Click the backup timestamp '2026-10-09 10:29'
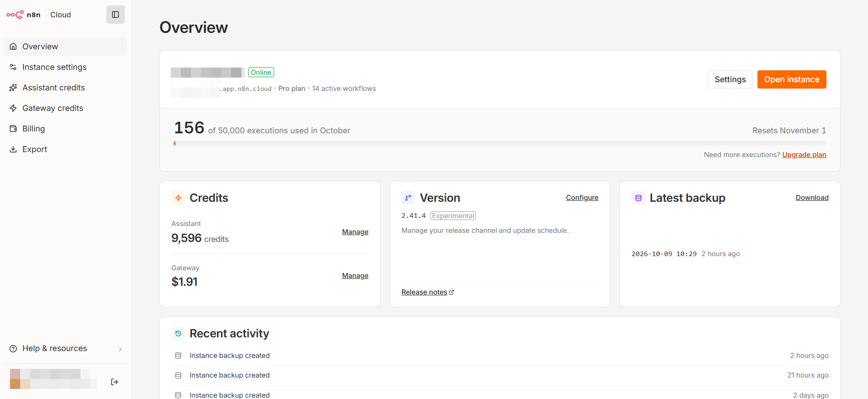 click(x=664, y=254)
